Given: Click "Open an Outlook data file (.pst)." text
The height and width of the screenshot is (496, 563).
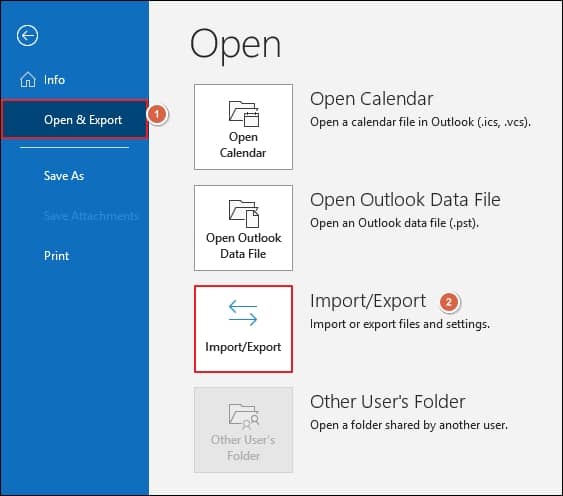Looking at the screenshot, I should [x=394, y=223].
